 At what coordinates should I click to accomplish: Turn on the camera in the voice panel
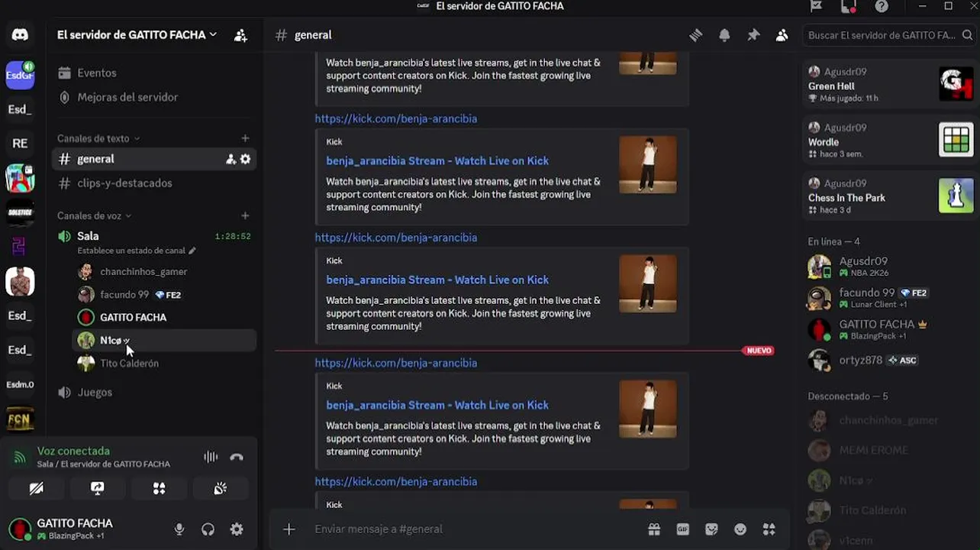click(36, 488)
